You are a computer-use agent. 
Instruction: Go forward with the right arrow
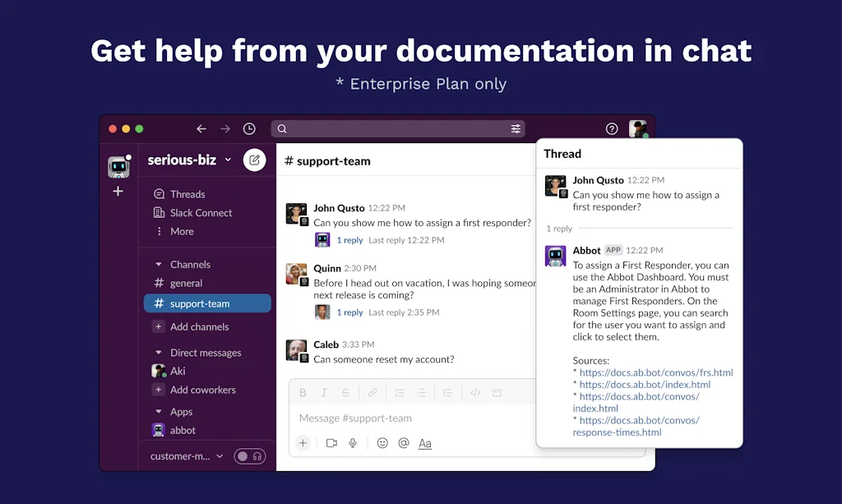225,129
